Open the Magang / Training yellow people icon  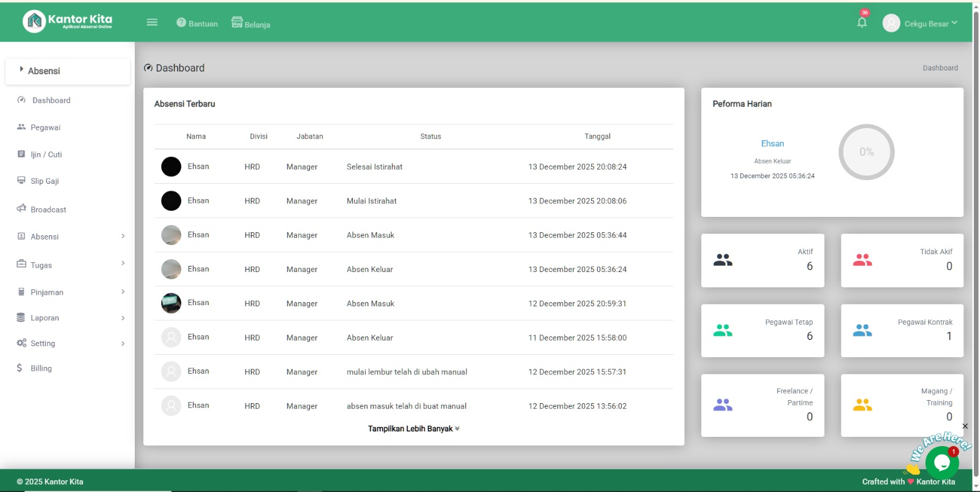(x=862, y=405)
